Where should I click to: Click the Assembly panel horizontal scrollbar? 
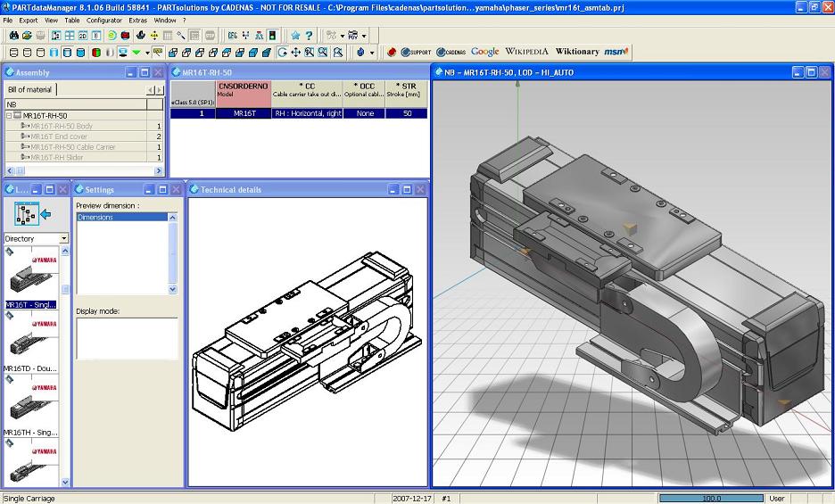tap(84, 170)
